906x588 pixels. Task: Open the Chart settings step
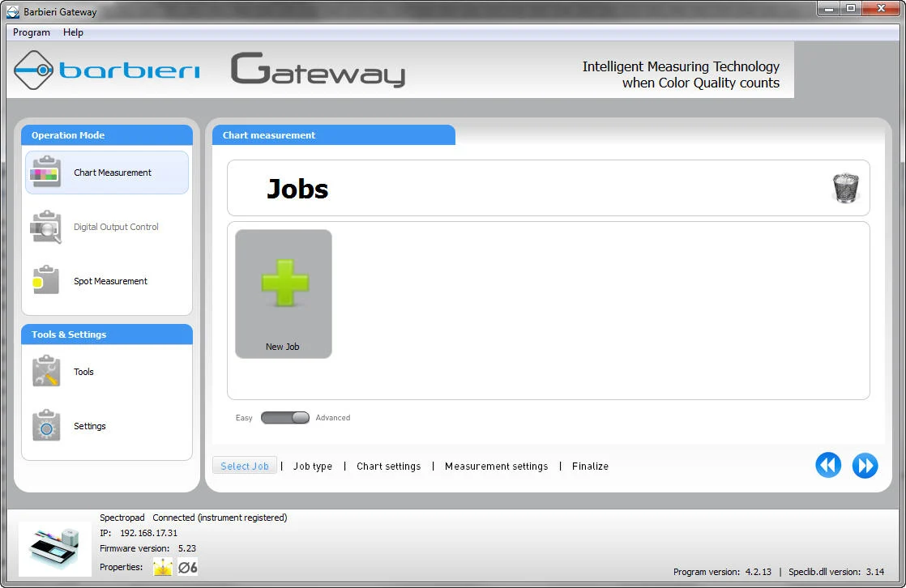pyautogui.click(x=388, y=466)
